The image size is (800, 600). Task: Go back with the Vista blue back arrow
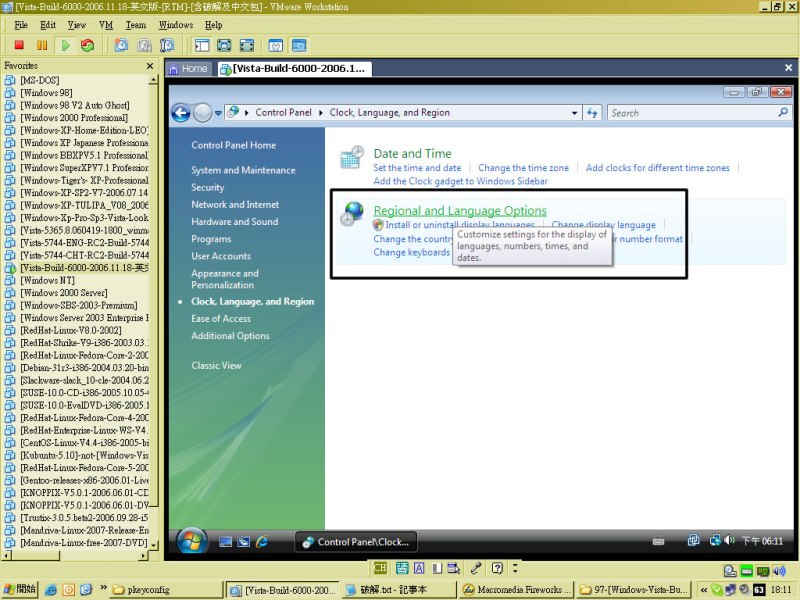pos(181,113)
